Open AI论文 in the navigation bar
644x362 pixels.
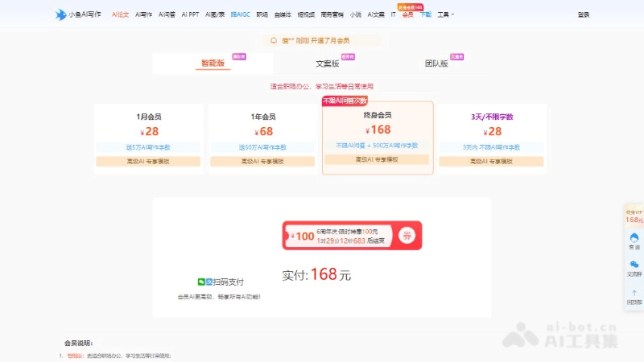120,14
